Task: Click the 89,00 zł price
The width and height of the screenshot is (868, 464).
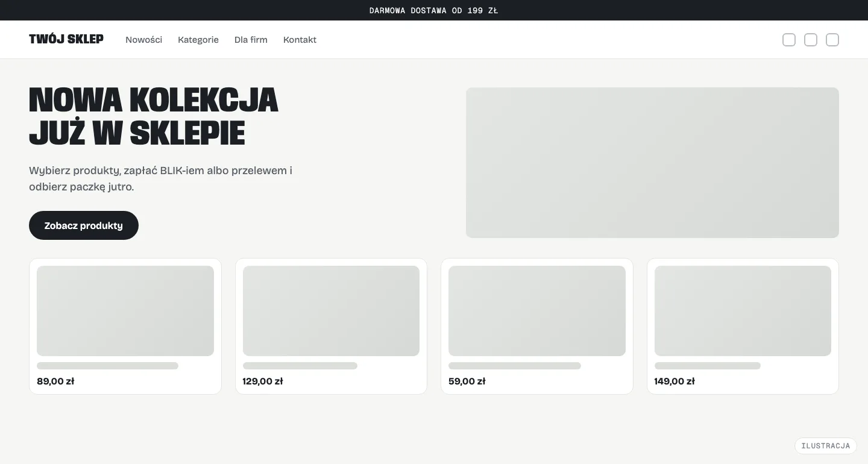Action: (55, 381)
